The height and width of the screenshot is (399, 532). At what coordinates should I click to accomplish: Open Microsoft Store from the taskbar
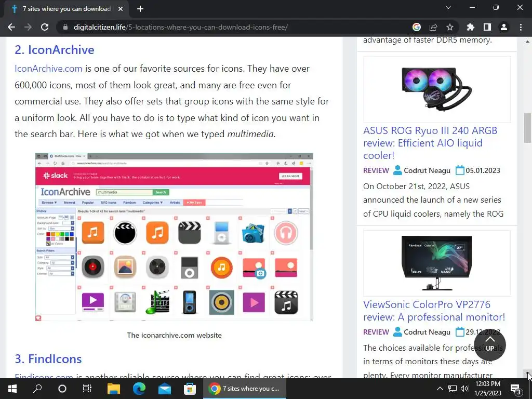pos(190,389)
